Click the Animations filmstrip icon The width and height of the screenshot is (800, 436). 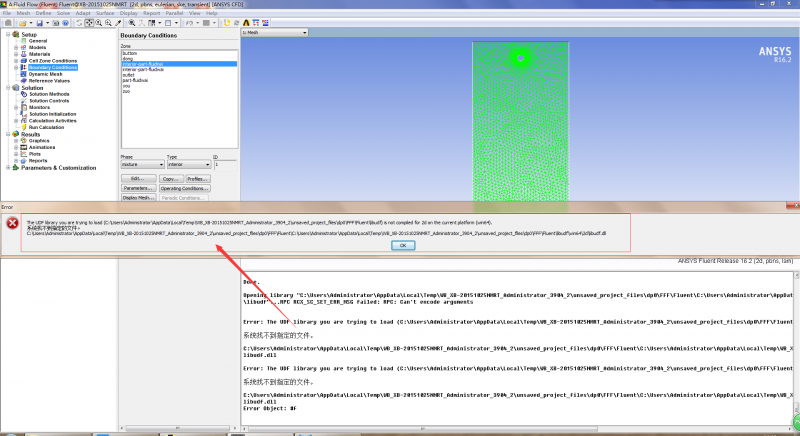(23, 147)
